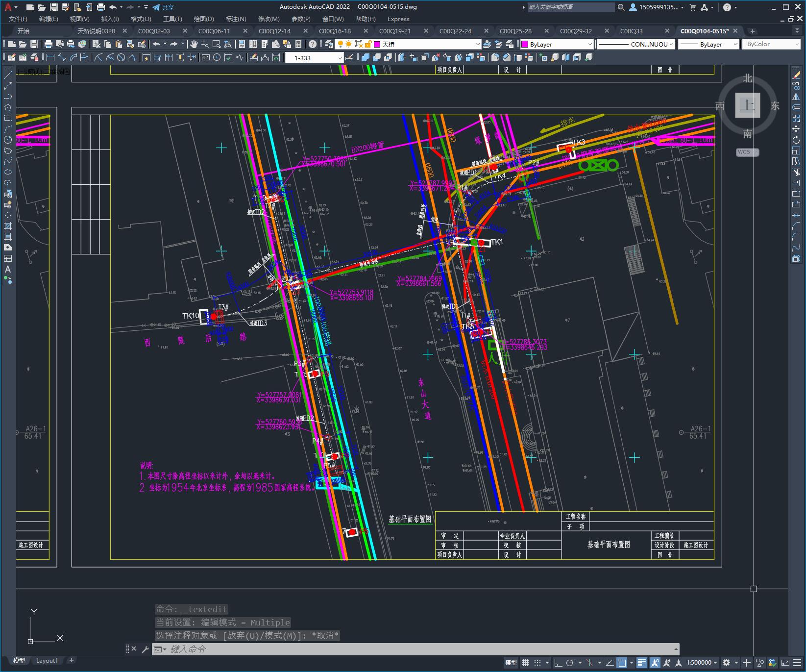Open the ByLayer color swatch selector

pyautogui.click(x=557, y=44)
